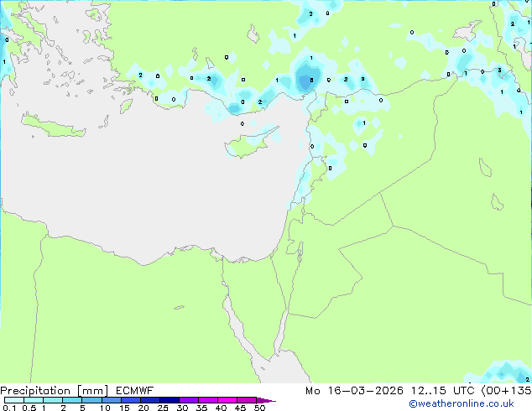This screenshot has height=411, width=532.
Task: Select the "16-03-2026" date text
Action: pyautogui.click(x=365, y=391)
